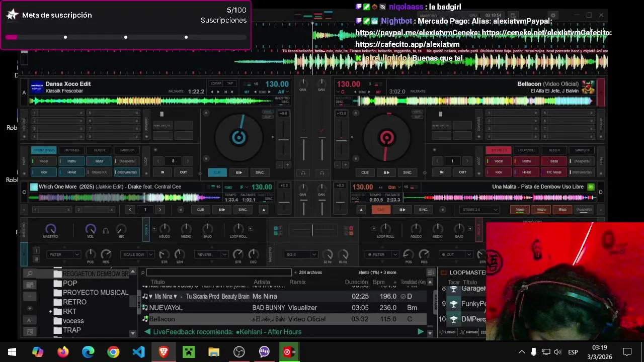Open Windows Start menu

pyautogui.click(x=12, y=351)
